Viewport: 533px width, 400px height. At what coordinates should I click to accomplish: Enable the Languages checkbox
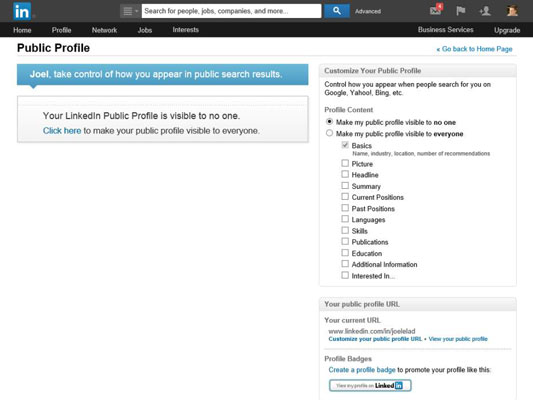coord(345,219)
